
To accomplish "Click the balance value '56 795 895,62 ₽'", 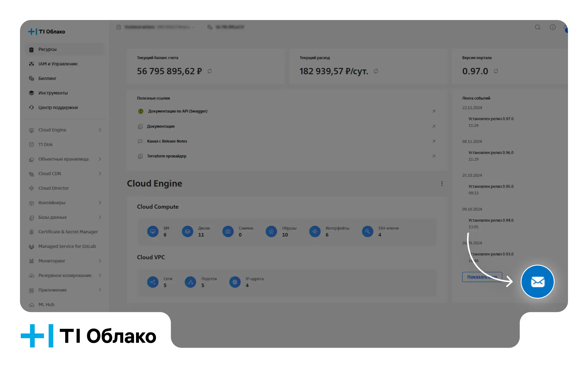I will [x=169, y=71].
